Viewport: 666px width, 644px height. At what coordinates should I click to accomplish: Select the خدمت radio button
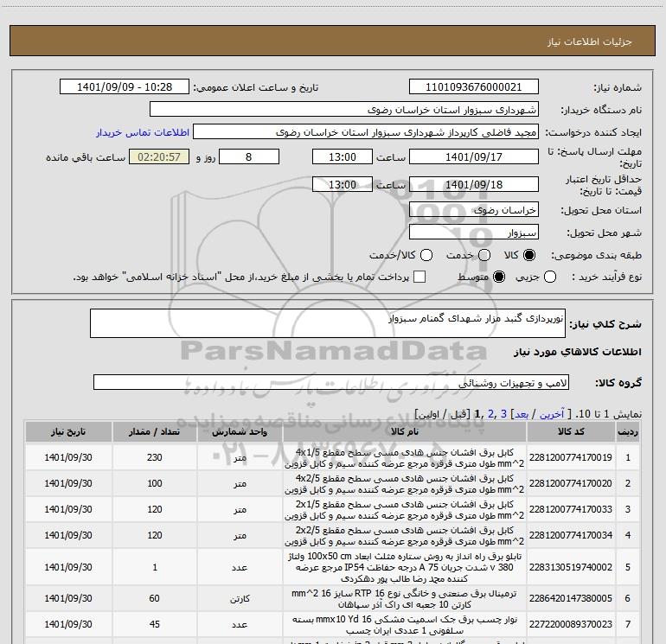coord(484,255)
